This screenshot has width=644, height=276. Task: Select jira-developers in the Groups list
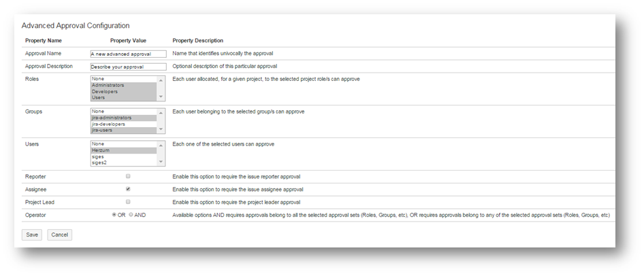click(123, 124)
